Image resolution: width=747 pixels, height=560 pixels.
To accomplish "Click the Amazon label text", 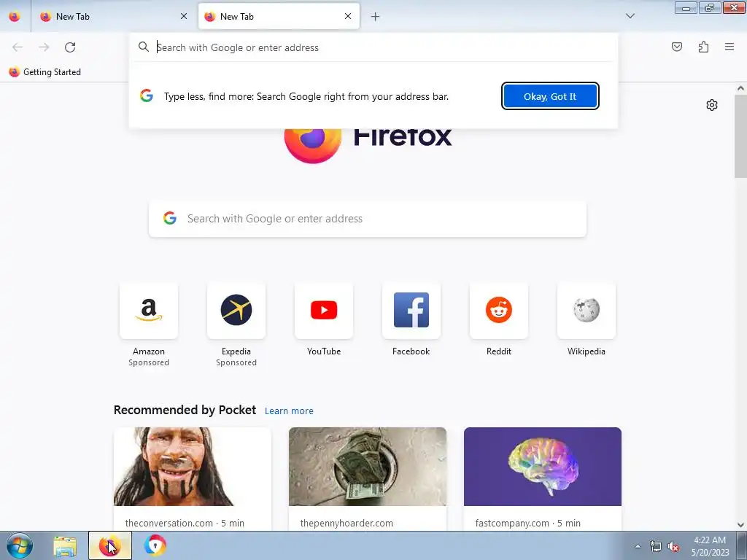I will tap(149, 351).
